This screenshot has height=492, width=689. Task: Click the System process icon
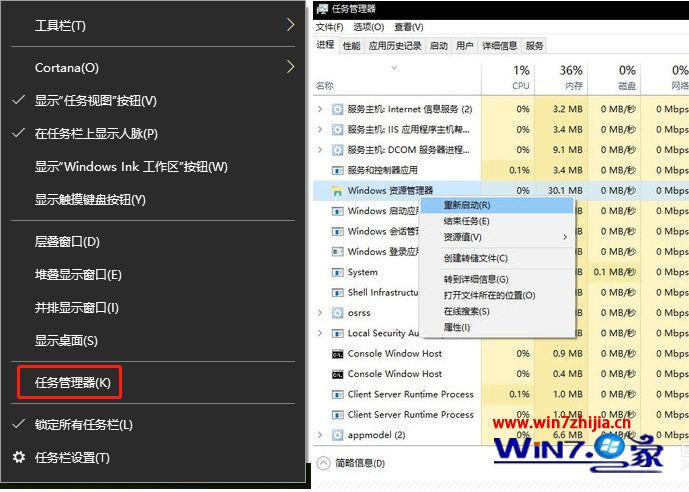point(337,272)
